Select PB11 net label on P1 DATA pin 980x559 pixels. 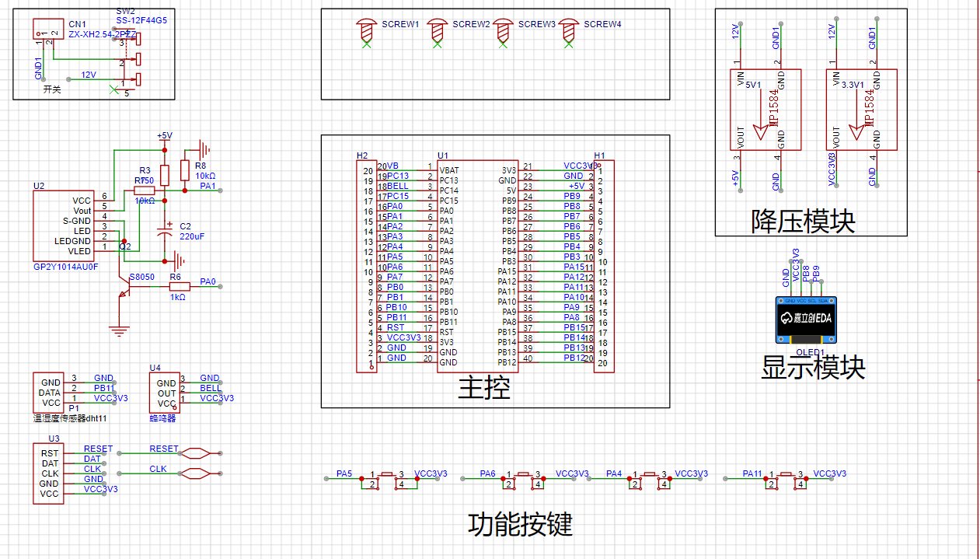[x=104, y=388]
